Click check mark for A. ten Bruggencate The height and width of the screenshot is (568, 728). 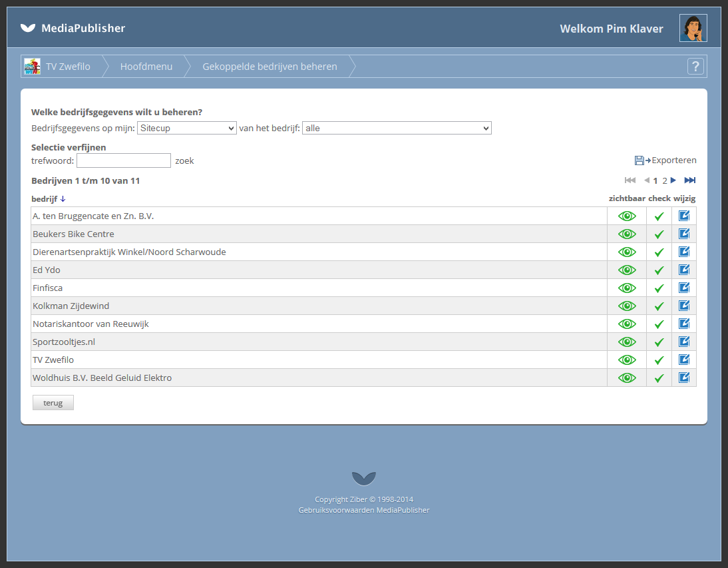click(659, 216)
